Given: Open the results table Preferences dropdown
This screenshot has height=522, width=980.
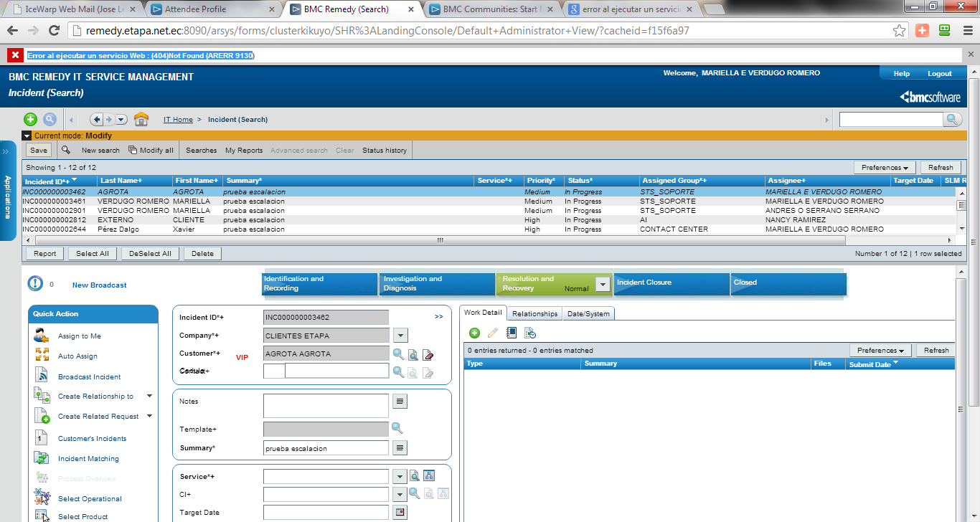Looking at the screenshot, I should tap(885, 168).
